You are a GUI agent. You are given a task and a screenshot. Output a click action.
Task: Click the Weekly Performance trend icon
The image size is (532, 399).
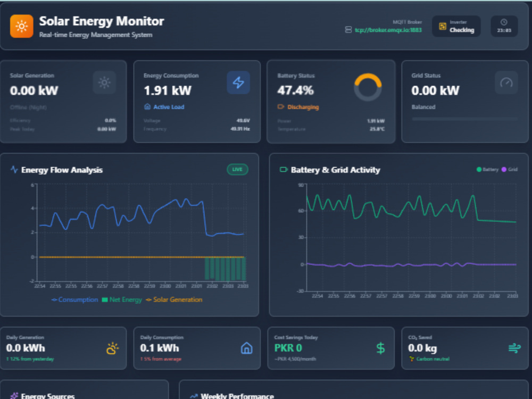(194, 396)
